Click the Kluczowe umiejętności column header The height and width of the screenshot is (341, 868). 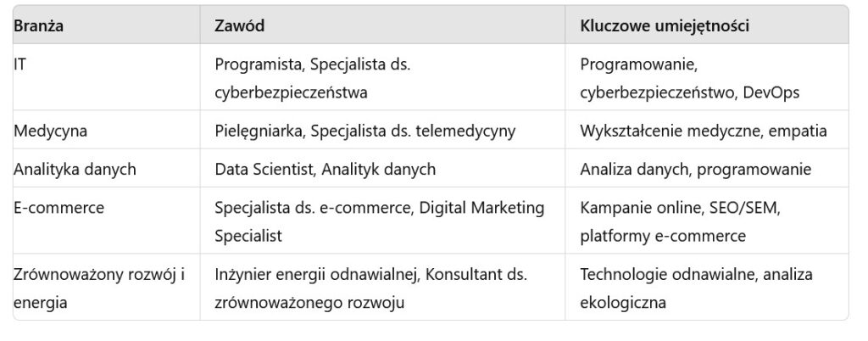point(665,25)
